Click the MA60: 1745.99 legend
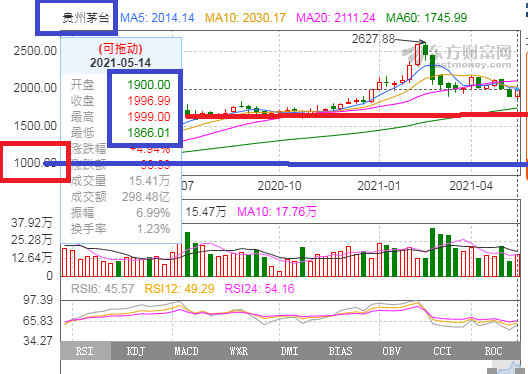 [x=427, y=18]
